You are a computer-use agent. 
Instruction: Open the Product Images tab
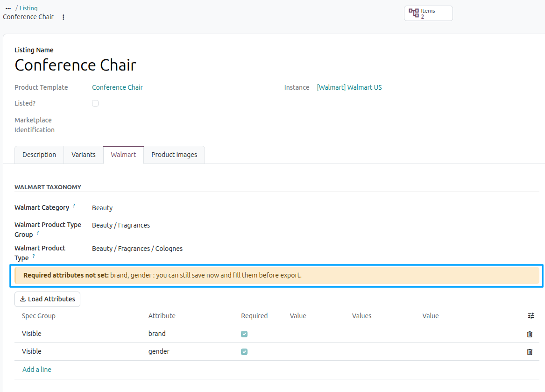[x=174, y=155]
